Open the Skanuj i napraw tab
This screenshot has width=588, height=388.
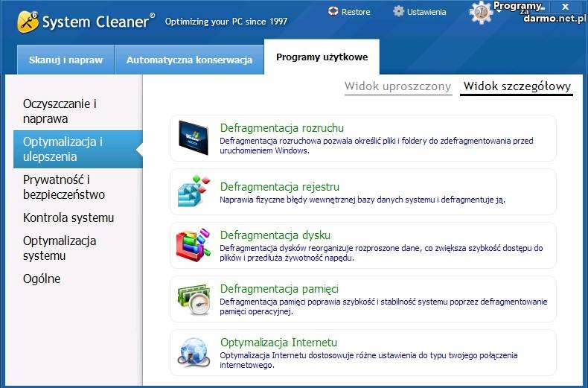(65, 60)
